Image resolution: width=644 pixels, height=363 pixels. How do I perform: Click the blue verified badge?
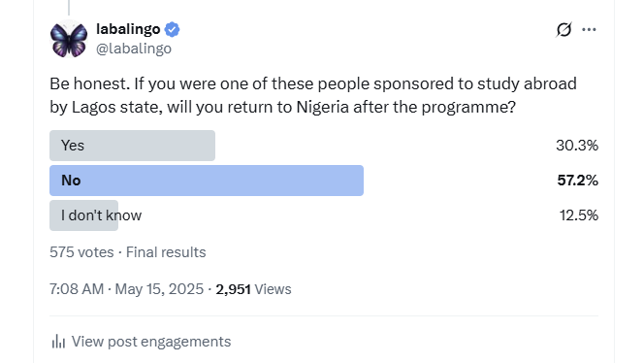click(172, 29)
